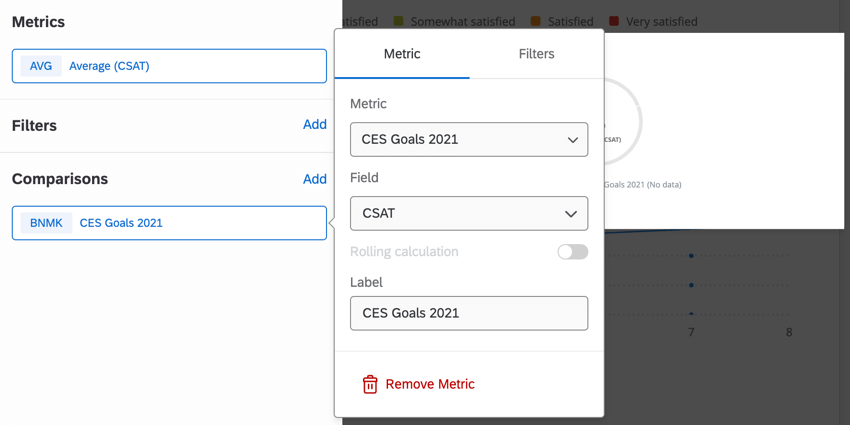The height and width of the screenshot is (425, 850).
Task: Select the Metric tab
Action: pos(402,54)
